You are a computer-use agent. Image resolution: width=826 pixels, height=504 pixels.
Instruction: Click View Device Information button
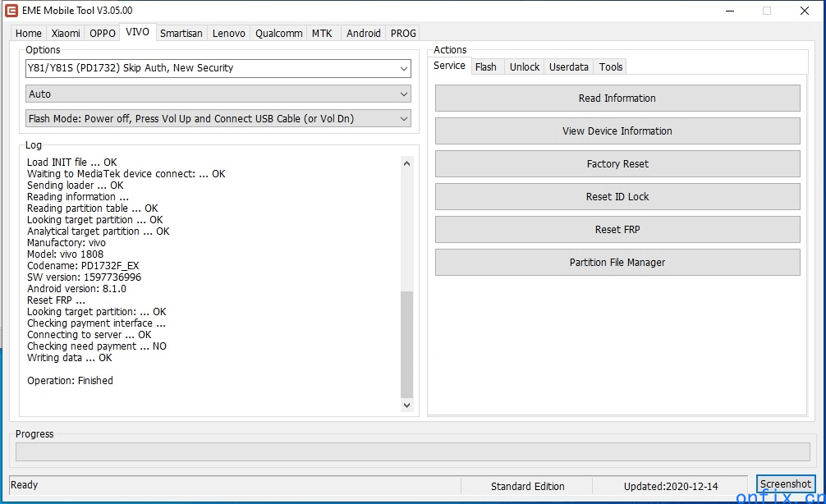pyautogui.click(x=617, y=131)
